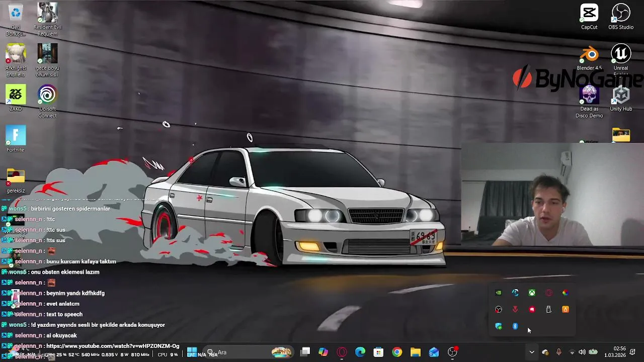This screenshot has height=362, width=644.
Task: Click the search highlights image in search box
Action: point(282,352)
